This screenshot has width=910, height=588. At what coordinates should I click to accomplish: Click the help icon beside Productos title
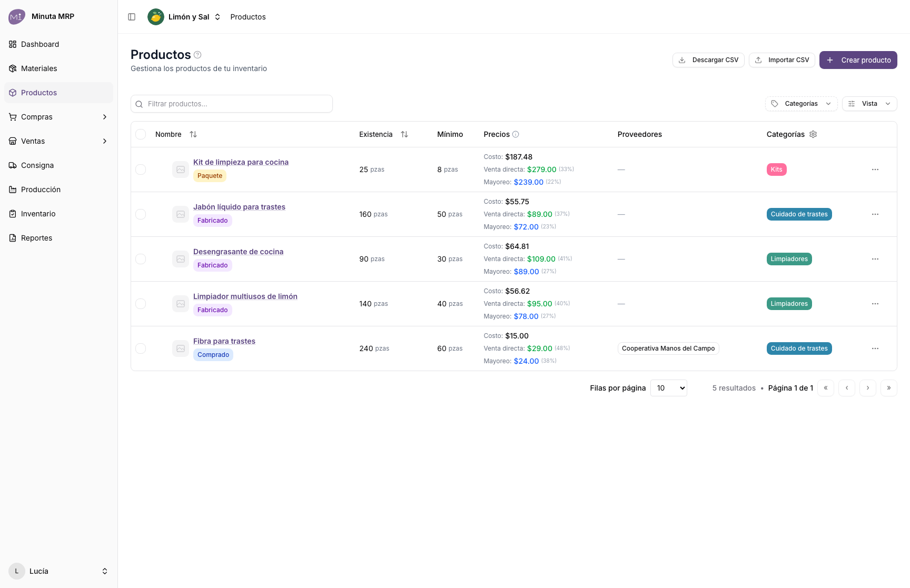[197, 55]
